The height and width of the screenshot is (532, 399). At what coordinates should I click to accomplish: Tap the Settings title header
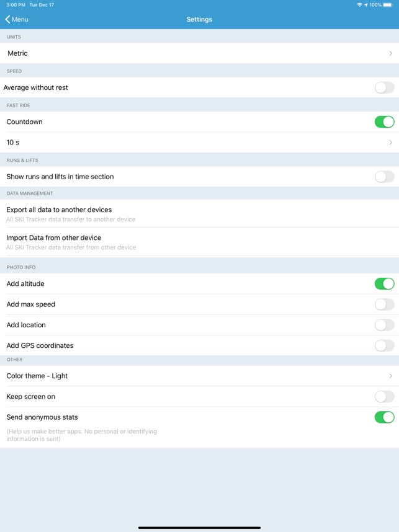pos(199,19)
